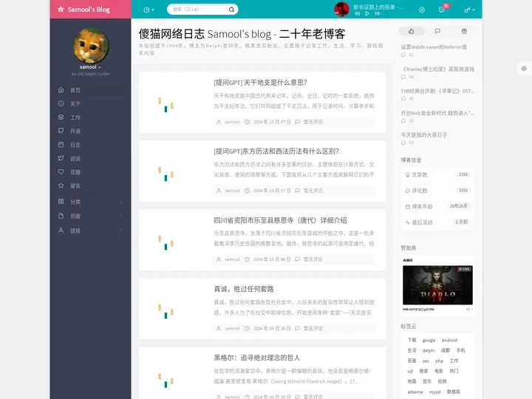This screenshot has height=399, width=532.
Task: Open post 四川省资阳市乐至县慈恩寺 详细介绍
Action: [x=280, y=220]
